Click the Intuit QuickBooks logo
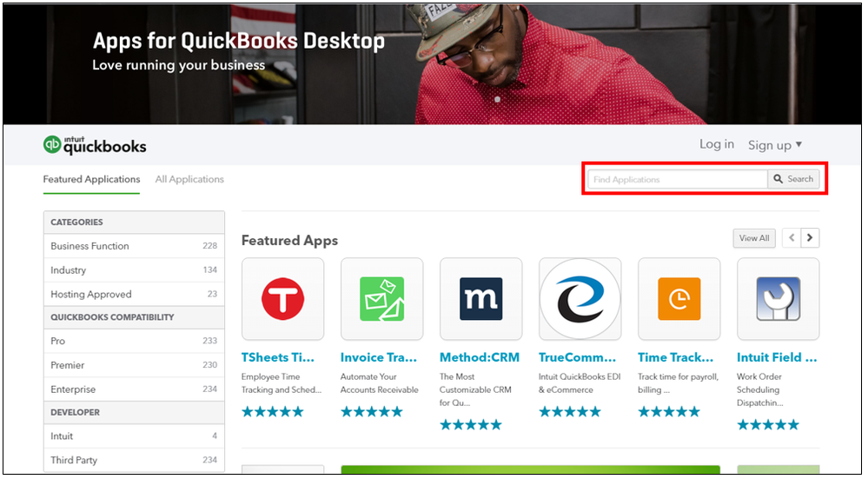Image resolution: width=868 pixels, height=479 pixels. (95, 145)
